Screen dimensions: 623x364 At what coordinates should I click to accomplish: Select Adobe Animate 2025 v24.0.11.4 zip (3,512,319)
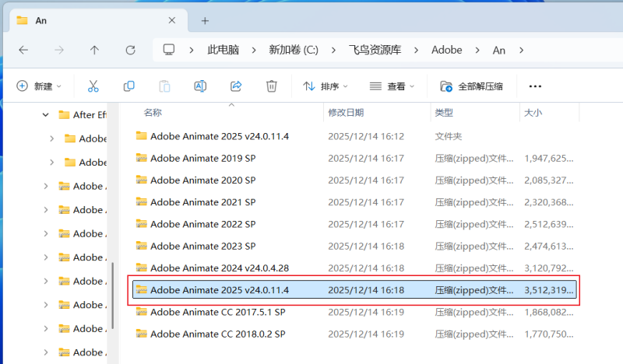355,290
